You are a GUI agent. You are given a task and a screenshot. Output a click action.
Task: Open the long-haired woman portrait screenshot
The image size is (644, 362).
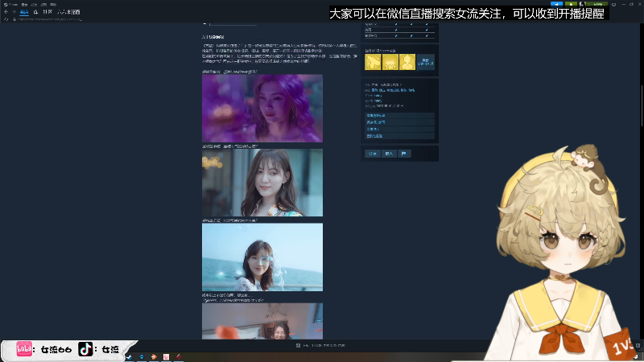(x=262, y=183)
